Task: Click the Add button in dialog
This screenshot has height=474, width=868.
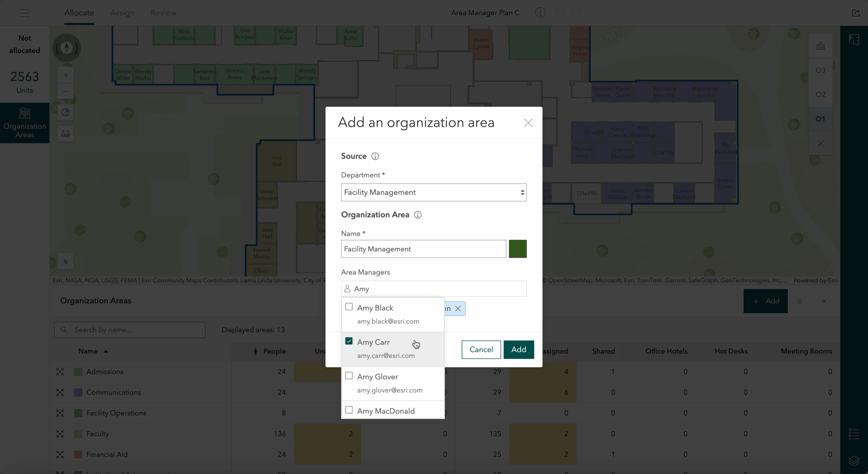Action: tap(518, 350)
